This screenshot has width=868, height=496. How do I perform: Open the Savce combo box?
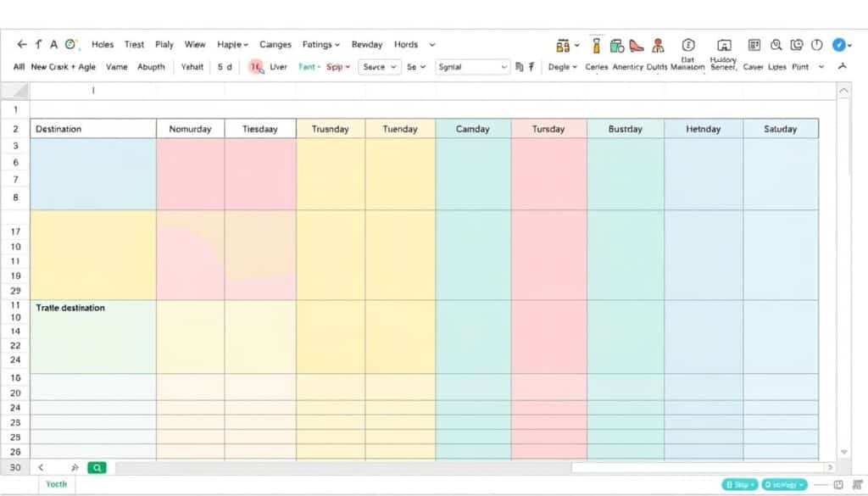tap(380, 67)
